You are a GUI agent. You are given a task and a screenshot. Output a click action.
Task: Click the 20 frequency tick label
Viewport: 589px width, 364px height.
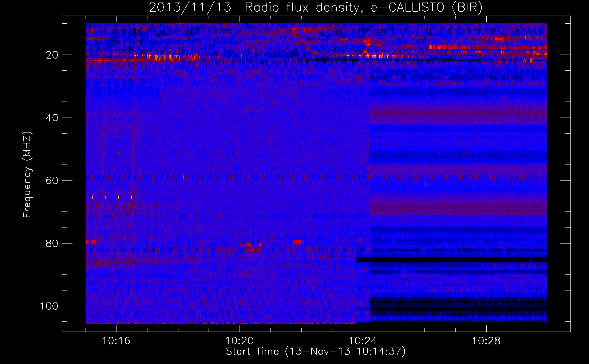(x=52, y=55)
